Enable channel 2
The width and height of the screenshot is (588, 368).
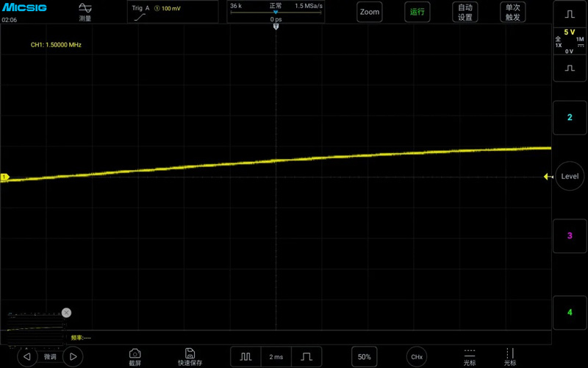click(x=570, y=118)
